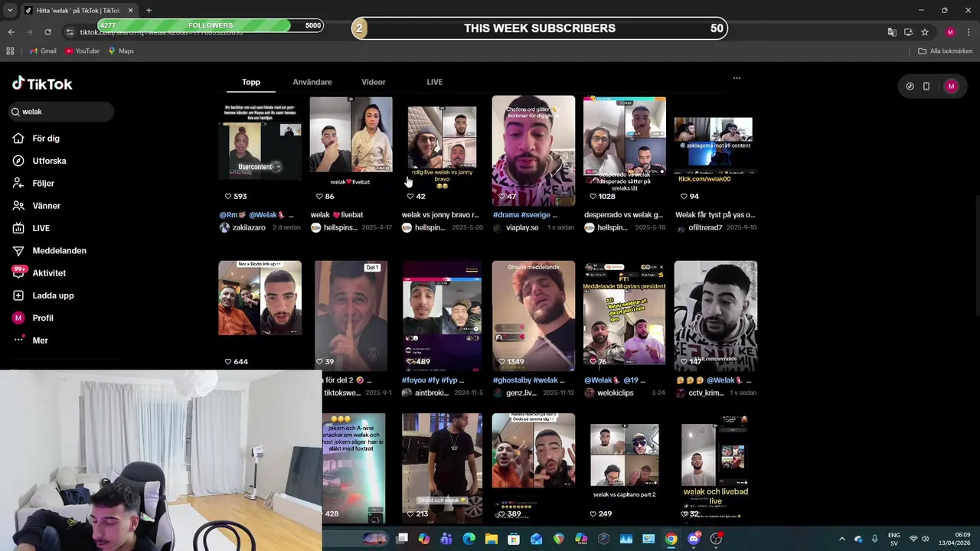
Task: Open YouTube bookmark
Action: point(82,51)
